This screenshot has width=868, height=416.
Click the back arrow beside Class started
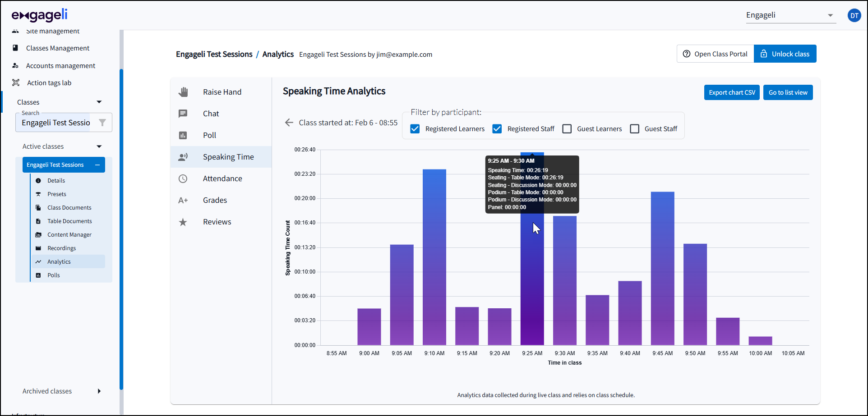(x=289, y=123)
